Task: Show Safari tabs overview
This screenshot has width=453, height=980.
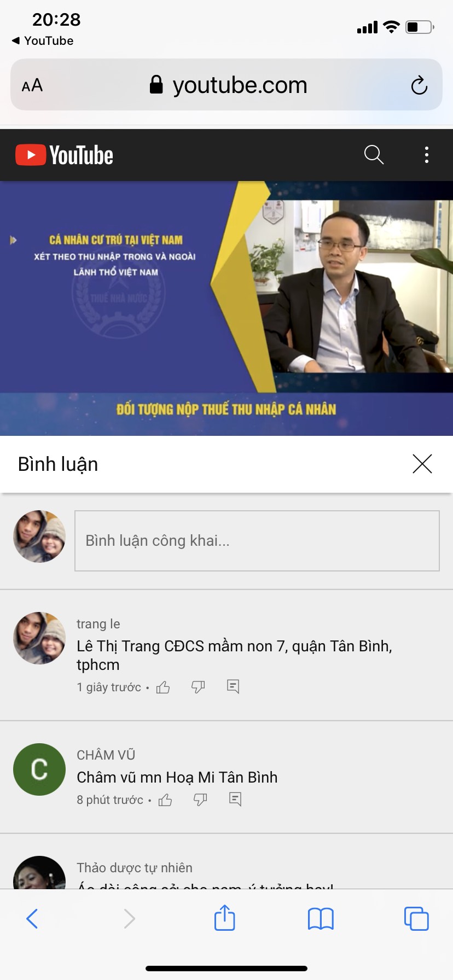Action: [x=416, y=919]
